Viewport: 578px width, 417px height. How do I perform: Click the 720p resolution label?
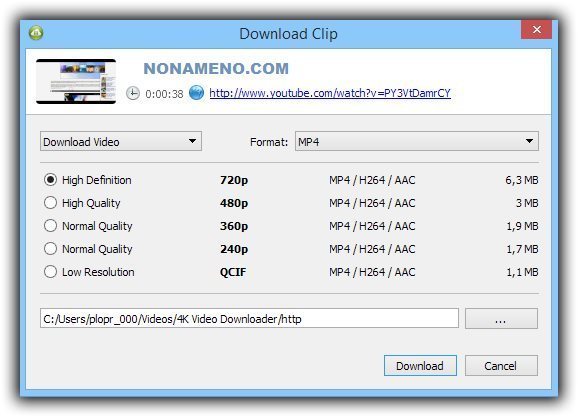(x=234, y=180)
